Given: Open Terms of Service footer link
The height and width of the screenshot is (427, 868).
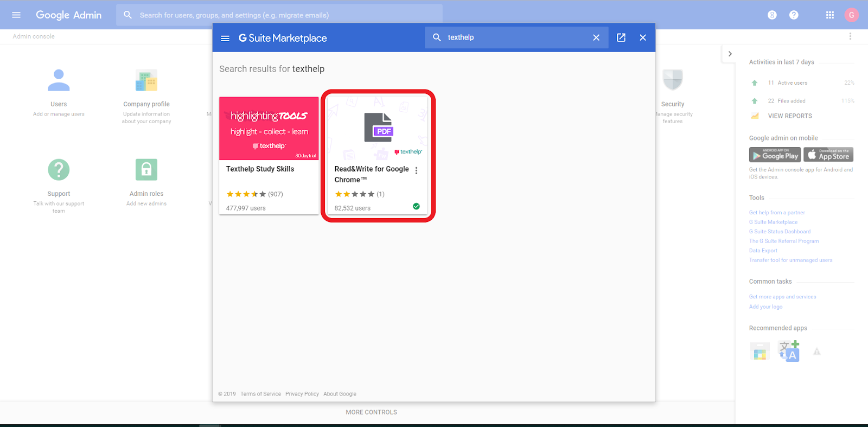Looking at the screenshot, I should click(x=260, y=394).
